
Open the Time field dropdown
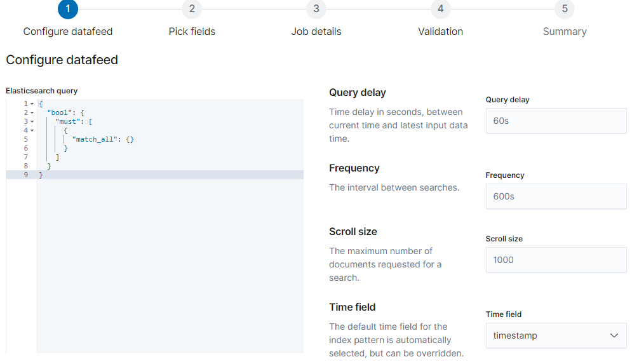click(x=556, y=335)
